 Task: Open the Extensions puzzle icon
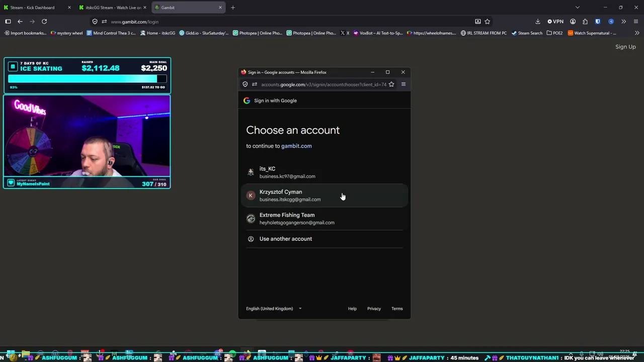pyautogui.click(x=585, y=22)
